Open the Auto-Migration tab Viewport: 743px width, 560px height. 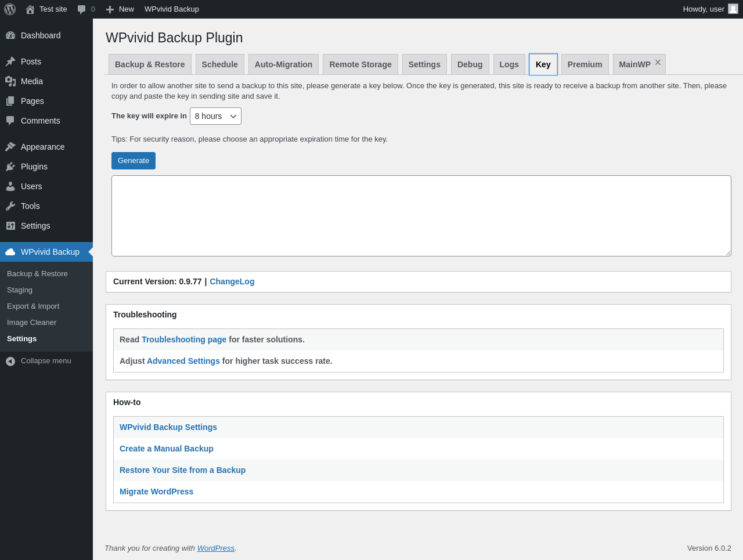283,64
